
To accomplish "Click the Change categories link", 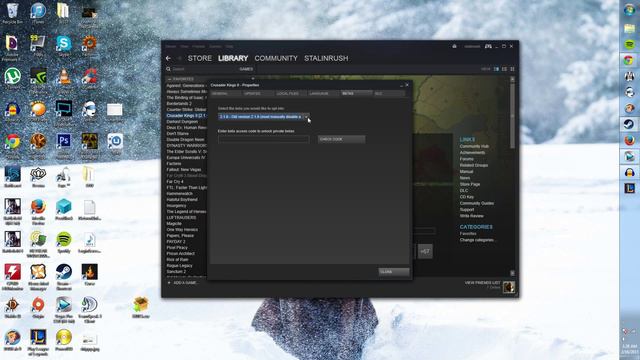I will click(477, 240).
